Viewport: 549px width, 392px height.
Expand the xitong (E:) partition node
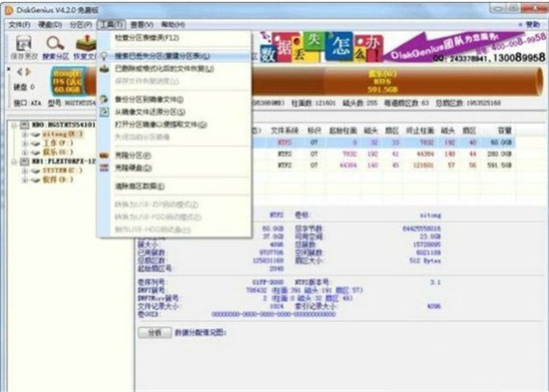coord(25,134)
